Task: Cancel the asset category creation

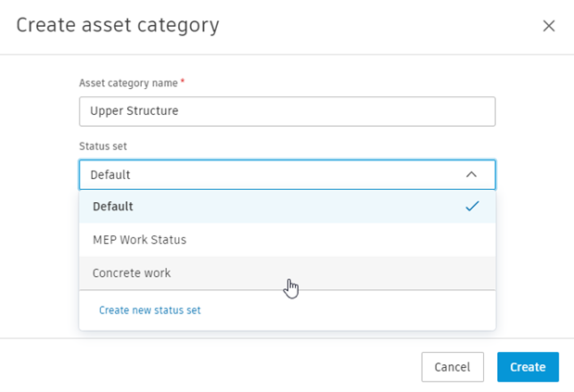Action: pos(453,367)
